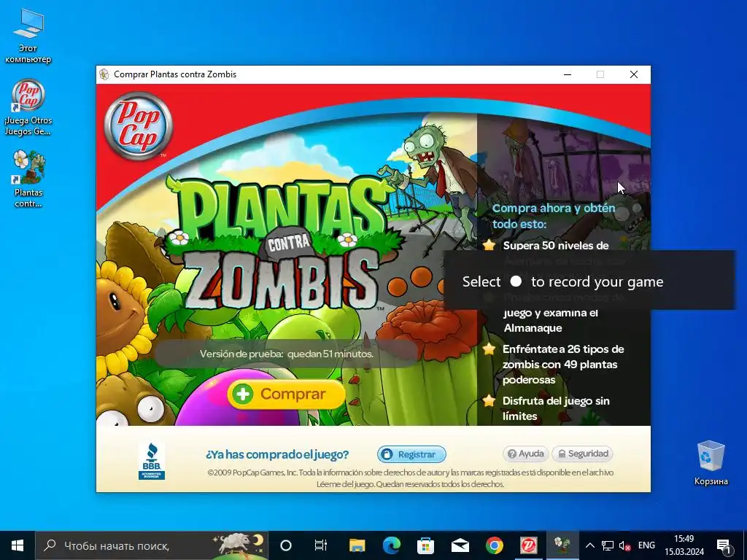Screen dimensions: 747x560
Task: Click 'Enfréntate a 26 tipos de zombis' text
Action: point(563,365)
